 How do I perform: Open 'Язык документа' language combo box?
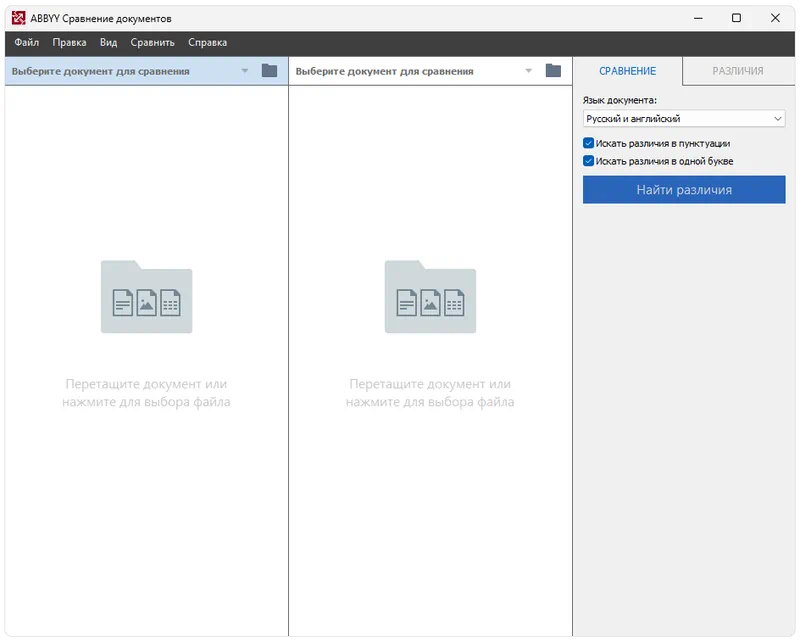tap(684, 119)
